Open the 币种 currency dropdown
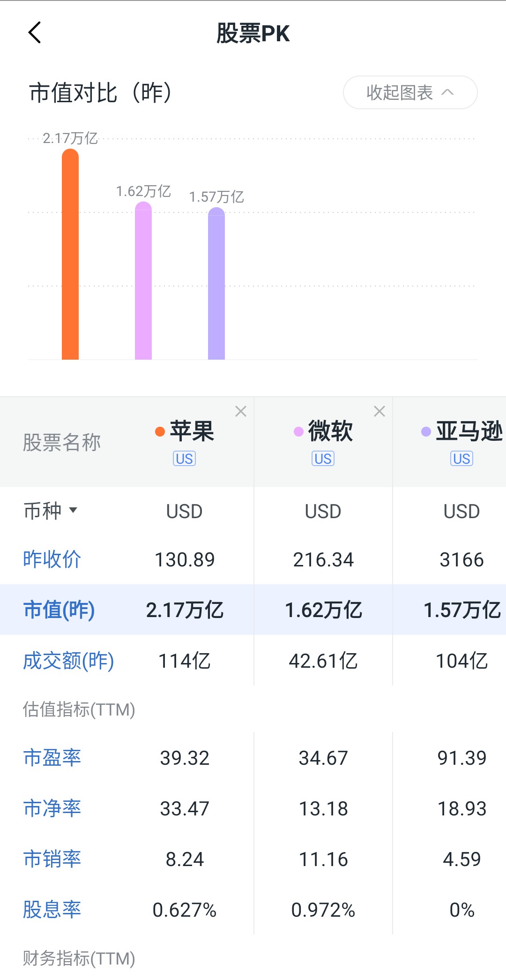Viewport: 506px width, 980px height. (x=51, y=511)
